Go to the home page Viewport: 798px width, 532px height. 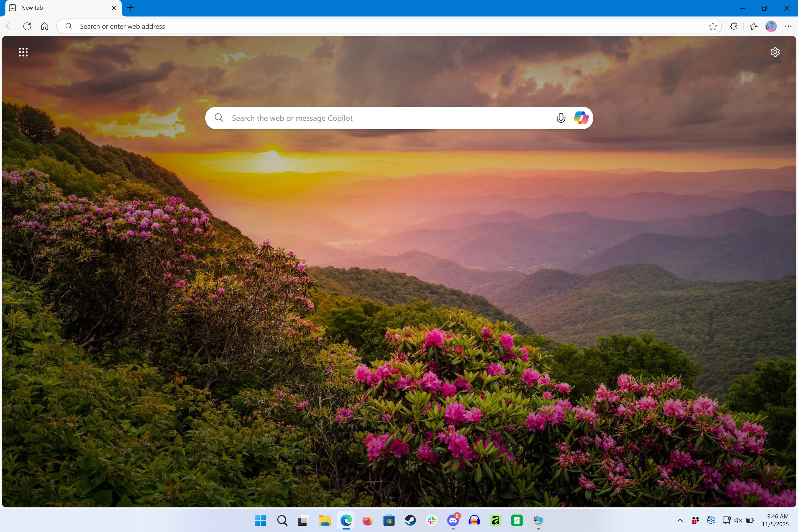(44, 27)
